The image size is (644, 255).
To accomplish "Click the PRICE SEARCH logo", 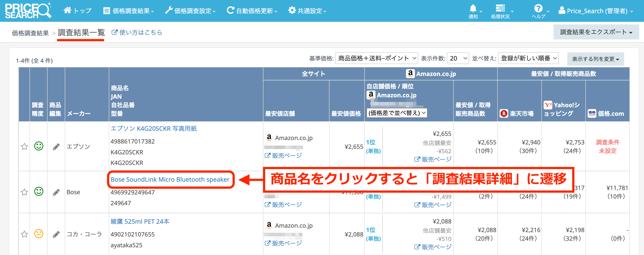I will tap(28, 11).
